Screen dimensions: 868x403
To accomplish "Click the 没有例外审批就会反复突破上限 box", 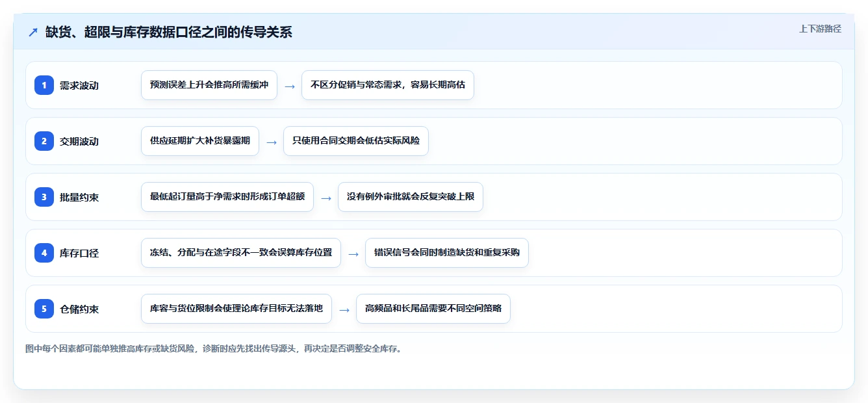I will coord(411,197).
